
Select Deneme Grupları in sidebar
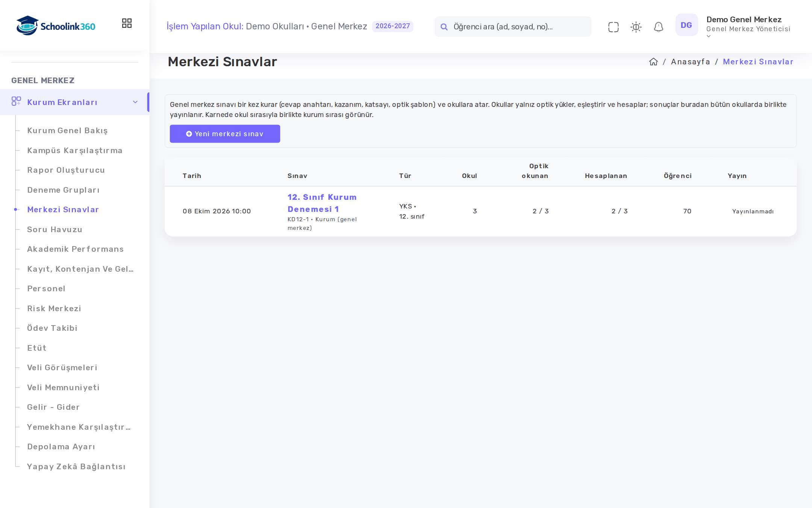pos(63,190)
